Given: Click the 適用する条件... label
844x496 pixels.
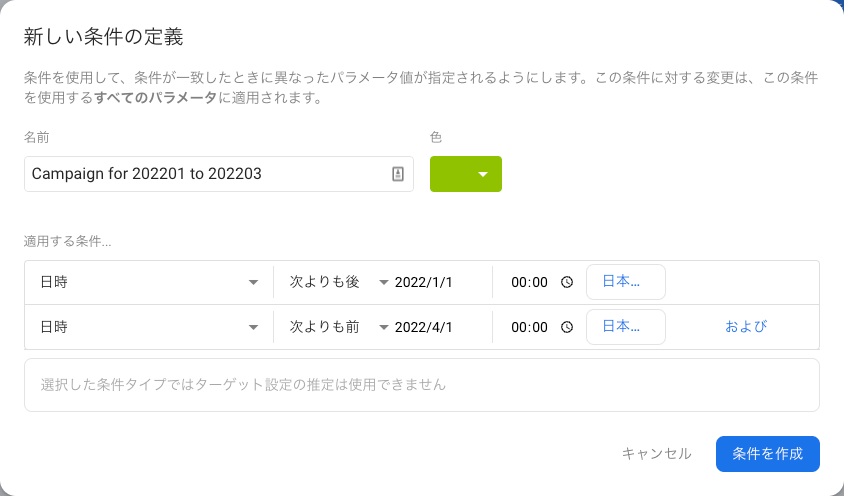Looking at the screenshot, I should (x=67, y=241).
